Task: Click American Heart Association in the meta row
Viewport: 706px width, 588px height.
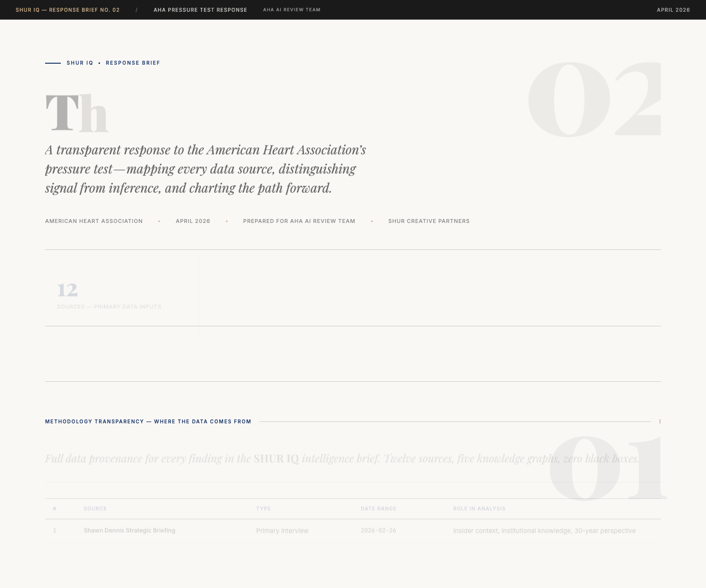Action: [x=94, y=221]
